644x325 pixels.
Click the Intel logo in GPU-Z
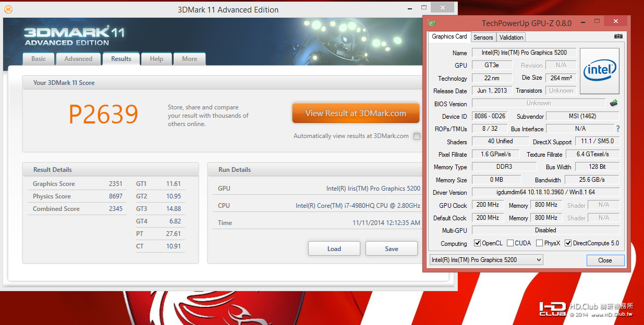pos(600,71)
